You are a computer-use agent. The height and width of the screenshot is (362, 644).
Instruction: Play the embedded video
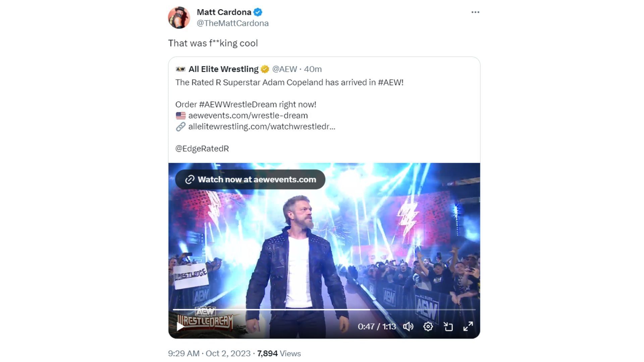tap(180, 326)
